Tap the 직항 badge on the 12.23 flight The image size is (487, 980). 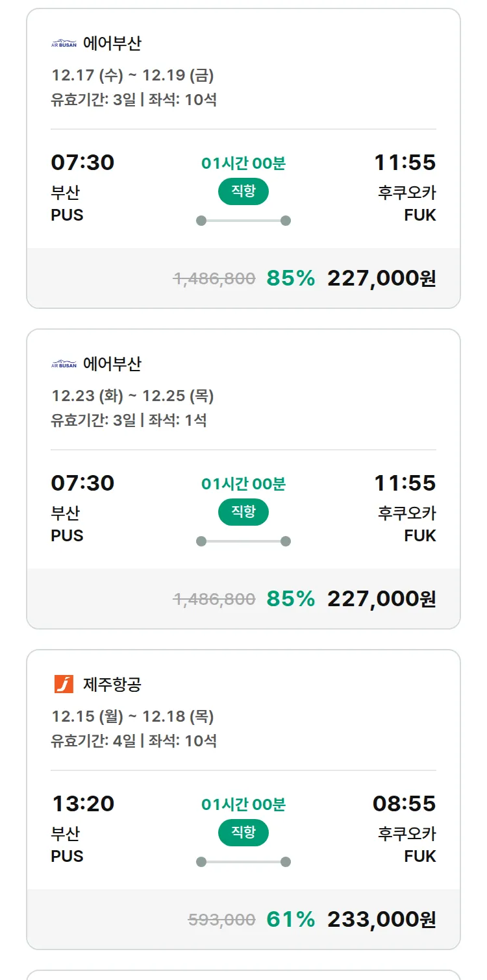243,512
